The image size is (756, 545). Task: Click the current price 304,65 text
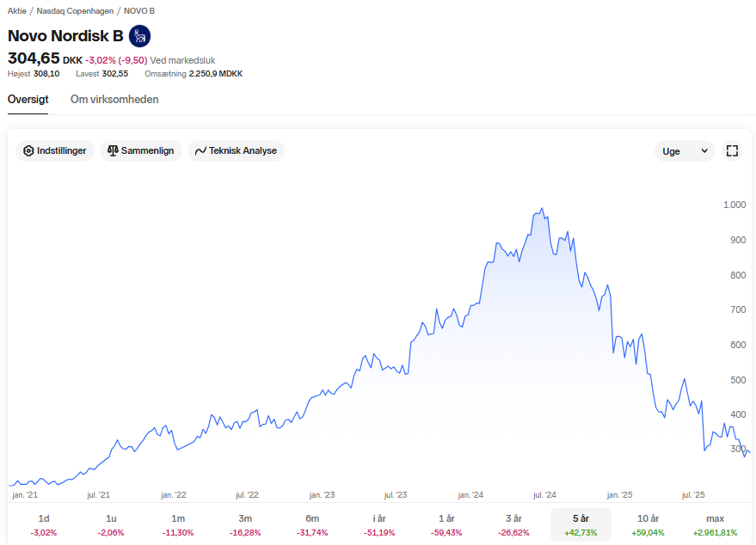pyautogui.click(x=34, y=58)
